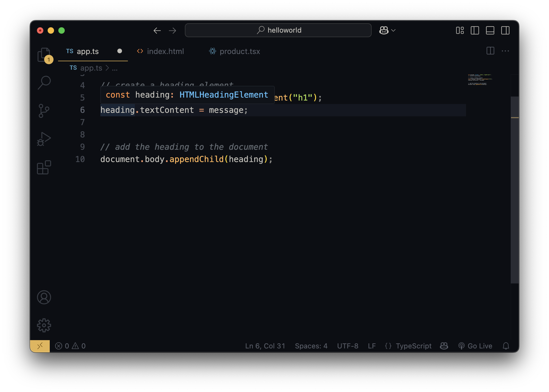The image size is (549, 392).
Task: Open the Explorer view in activity bar
Action: pos(44,55)
